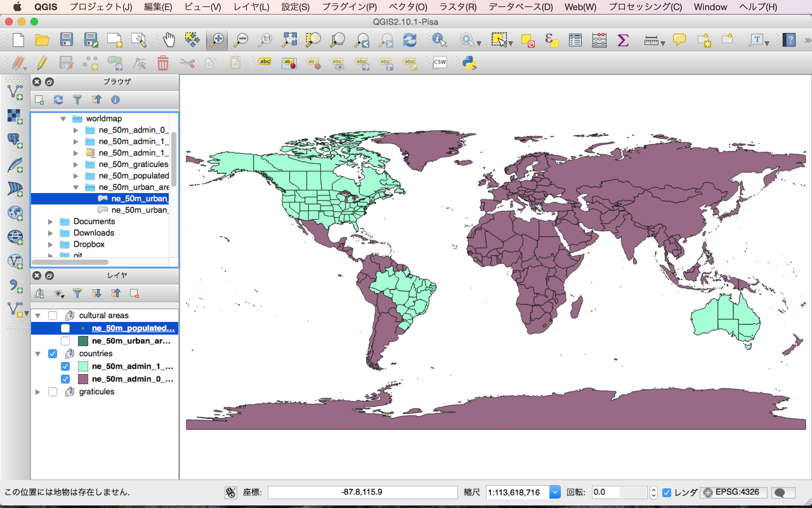Toggle extents display in status bar
Image resolution: width=812 pixels, height=508 pixels.
click(231, 492)
